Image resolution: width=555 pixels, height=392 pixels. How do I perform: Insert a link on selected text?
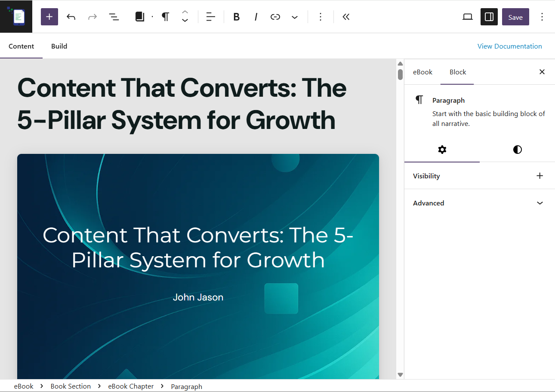click(275, 17)
